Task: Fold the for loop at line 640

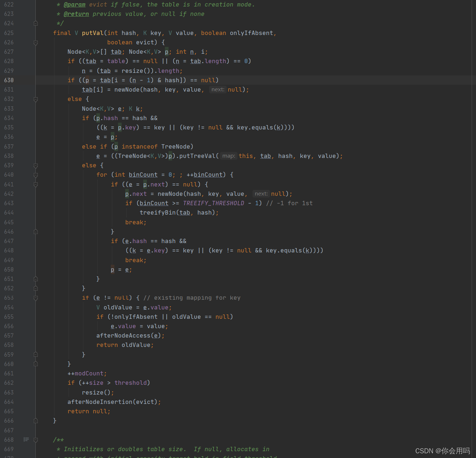Action: pyautogui.click(x=36, y=175)
